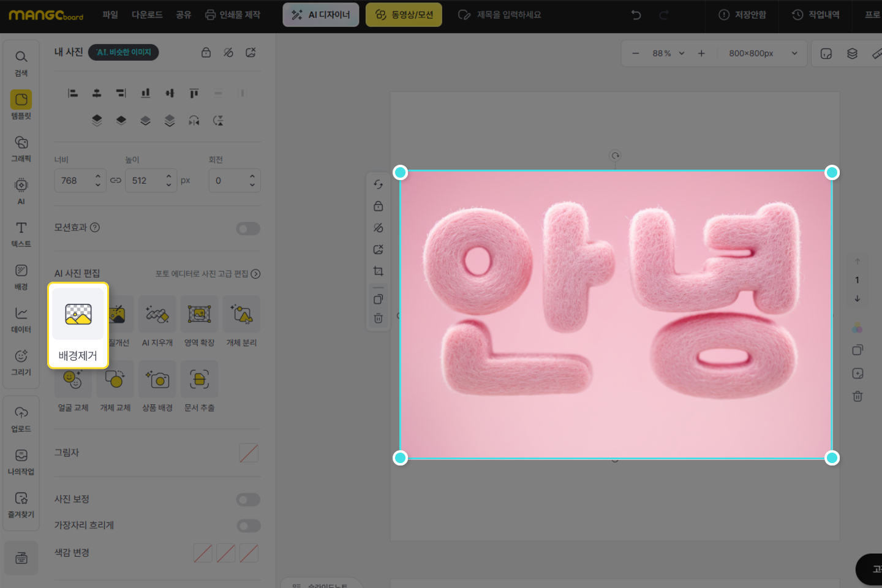882x588 pixels.
Task: Send layer to back icon
Action: tap(170, 121)
